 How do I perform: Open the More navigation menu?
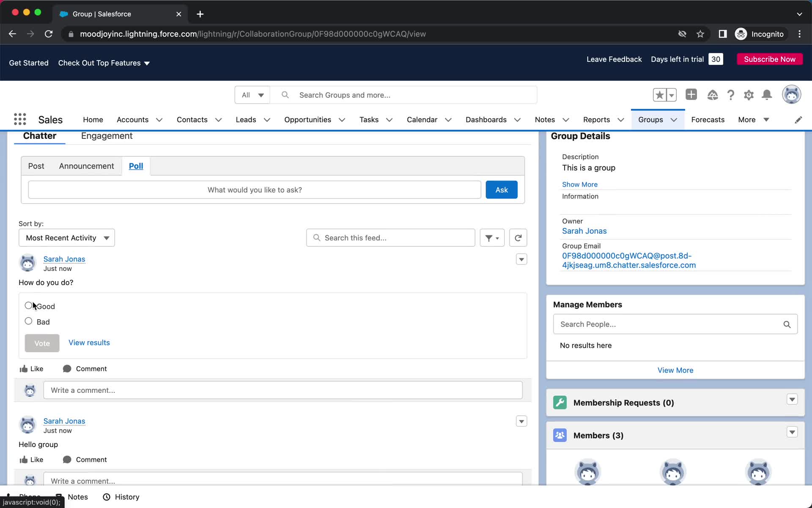pos(754,120)
